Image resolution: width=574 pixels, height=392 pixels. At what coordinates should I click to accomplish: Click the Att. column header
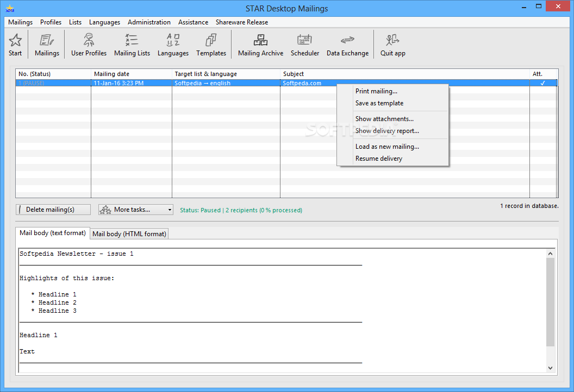point(543,74)
